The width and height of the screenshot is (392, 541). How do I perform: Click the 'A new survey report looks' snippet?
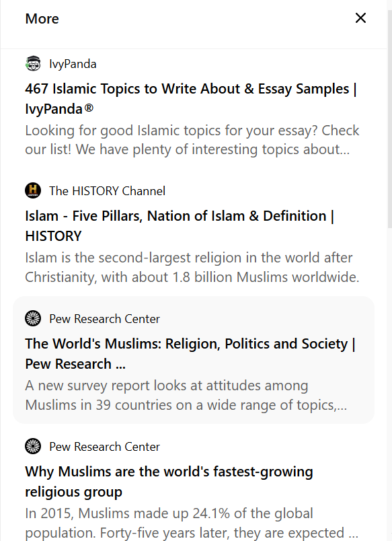pos(186,395)
